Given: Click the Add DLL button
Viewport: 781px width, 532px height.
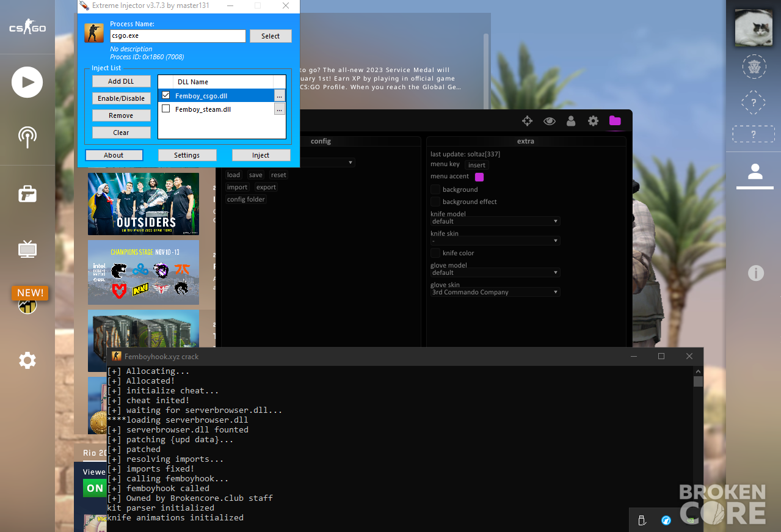Looking at the screenshot, I should 121,81.
